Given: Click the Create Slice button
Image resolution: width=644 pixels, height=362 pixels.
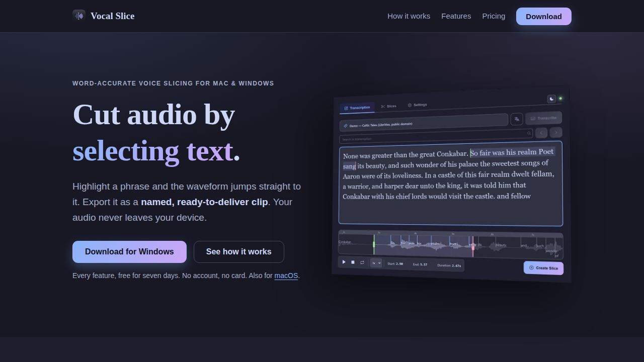Looking at the screenshot, I should pos(543,268).
